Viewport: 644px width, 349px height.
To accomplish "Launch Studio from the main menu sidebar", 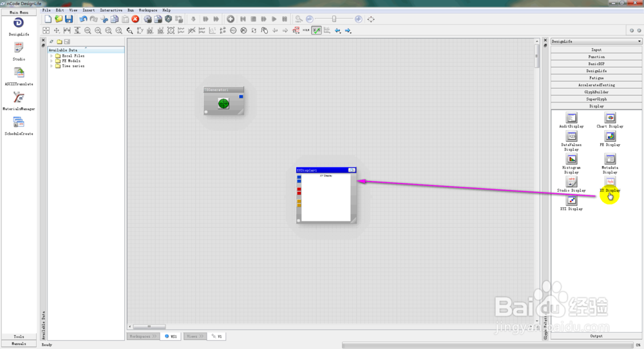I will [x=19, y=52].
